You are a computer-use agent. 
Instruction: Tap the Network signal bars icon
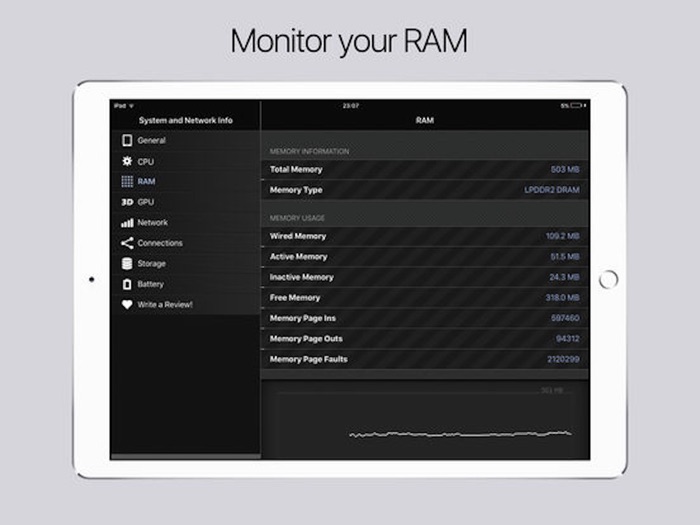[x=127, y=222]
